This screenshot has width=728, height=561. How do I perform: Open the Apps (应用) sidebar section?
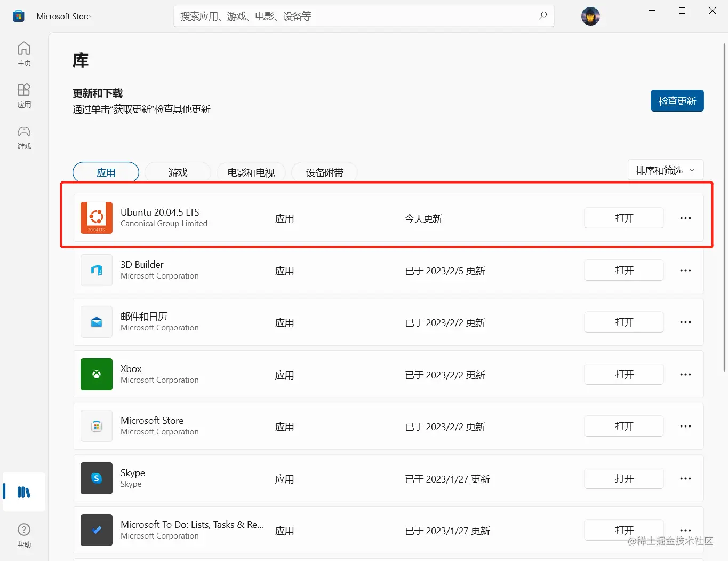tap(24, 96)
